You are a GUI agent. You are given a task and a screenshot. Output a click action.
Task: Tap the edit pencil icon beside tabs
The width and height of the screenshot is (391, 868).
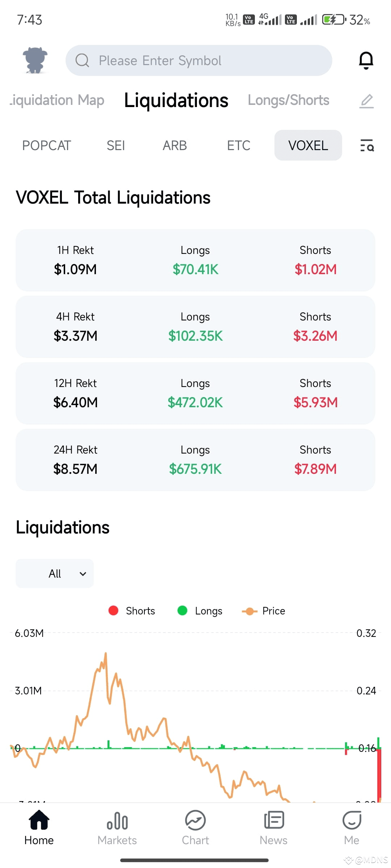point(366,101)
